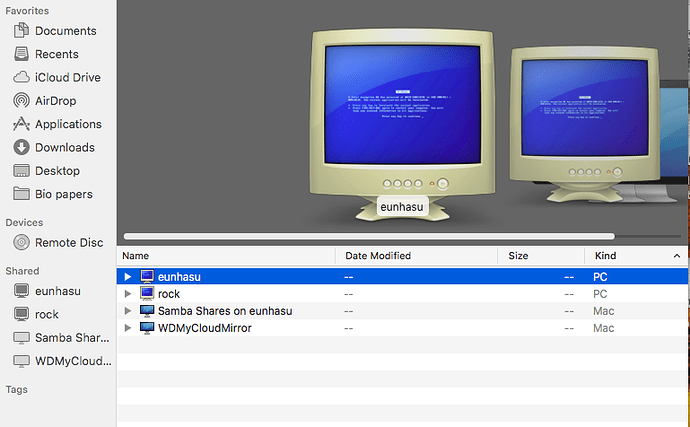Open rock in Shared sidebar

36,314
